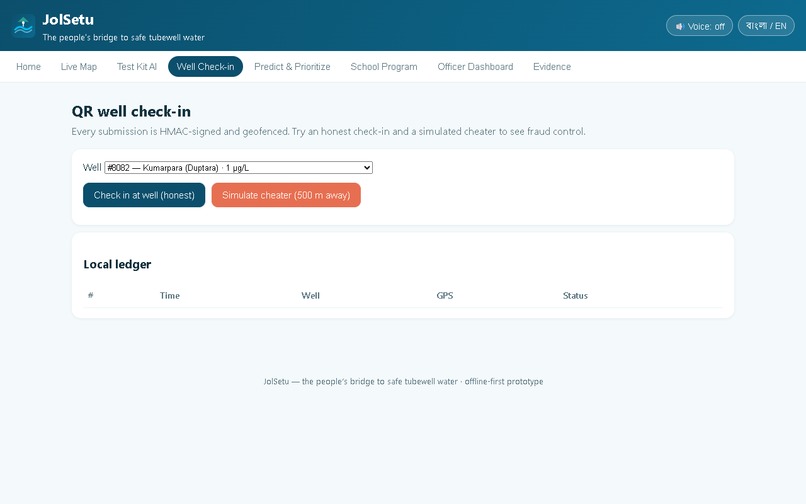The image size is (806, 504).
Task: Click the JolSetu water logo icon
Action: click(24, 26)
